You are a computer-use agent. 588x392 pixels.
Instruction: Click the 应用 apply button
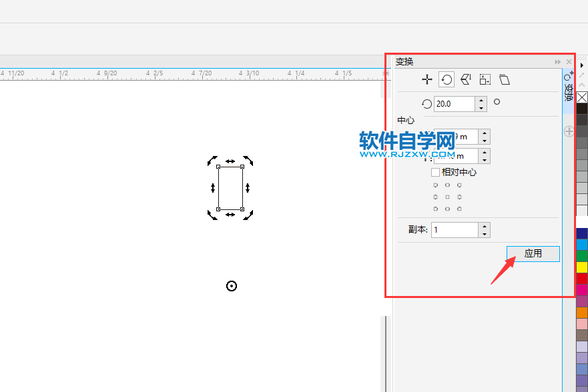pyautogui.click(x=533, y=253)
